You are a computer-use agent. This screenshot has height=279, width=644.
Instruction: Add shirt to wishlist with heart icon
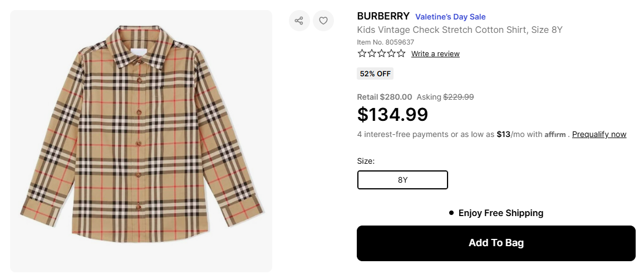pos(323,21)
